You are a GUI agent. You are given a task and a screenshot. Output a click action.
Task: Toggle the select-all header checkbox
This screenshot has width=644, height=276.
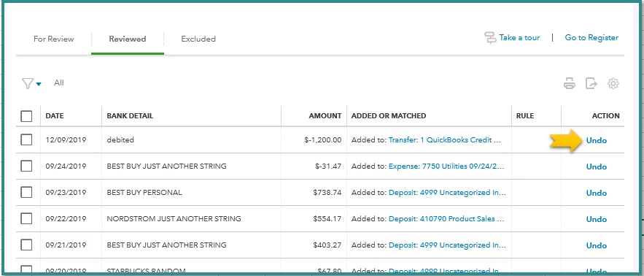pyautogui.click(x=26, y=116)
